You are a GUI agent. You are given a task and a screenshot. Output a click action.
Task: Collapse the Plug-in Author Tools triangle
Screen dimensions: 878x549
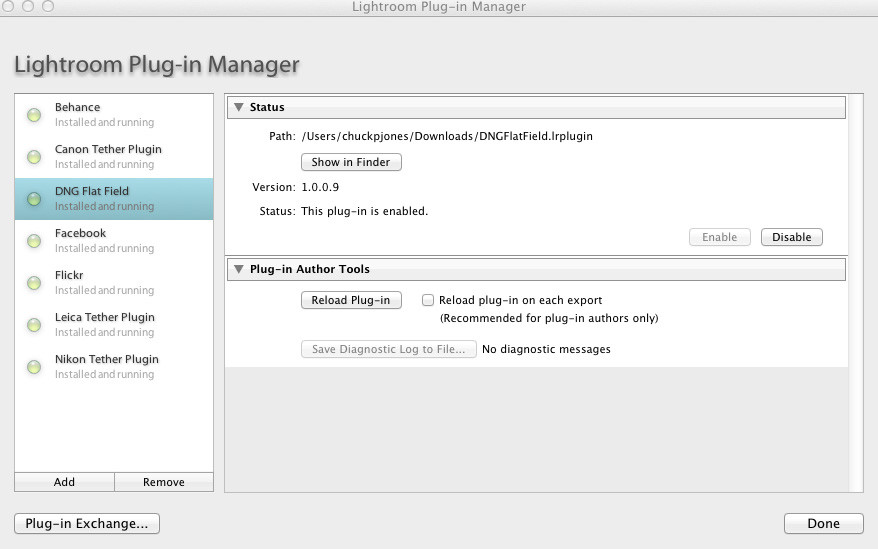(x=239, y=269)
